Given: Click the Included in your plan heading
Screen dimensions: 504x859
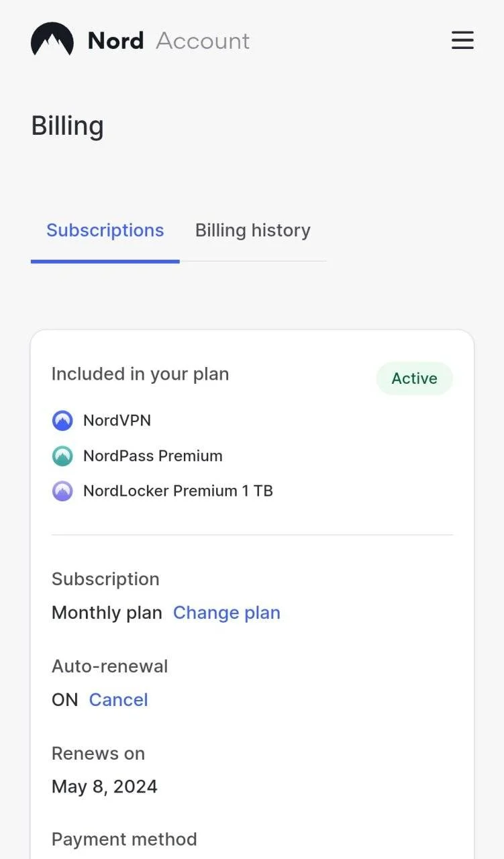Looking at the screenshot, I should click(x=140, y=374).
